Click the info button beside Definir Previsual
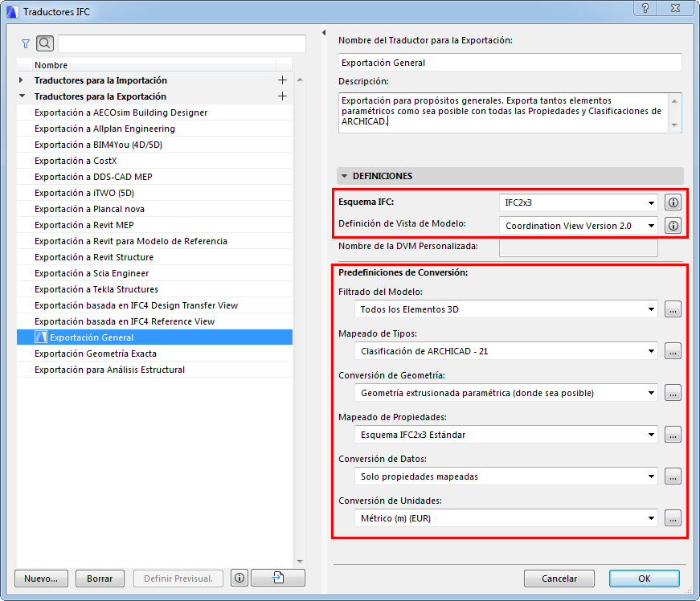 (x=239, y=579)
